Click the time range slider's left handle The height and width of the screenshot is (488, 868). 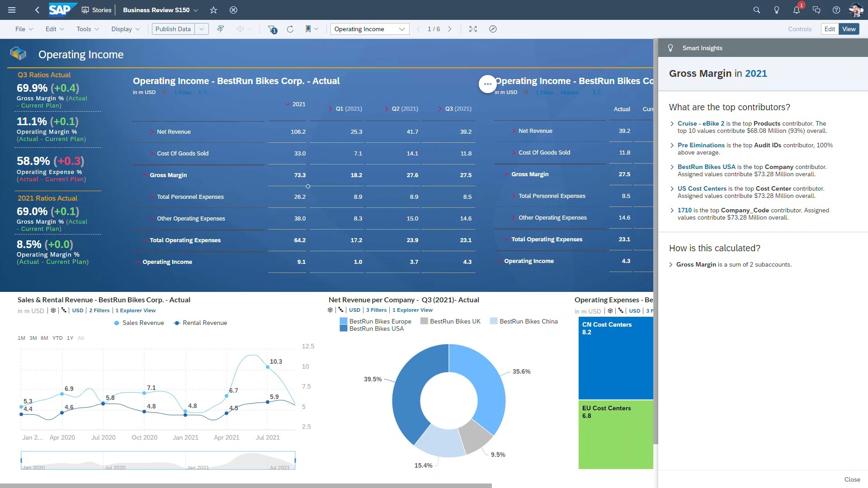point(21,460)
